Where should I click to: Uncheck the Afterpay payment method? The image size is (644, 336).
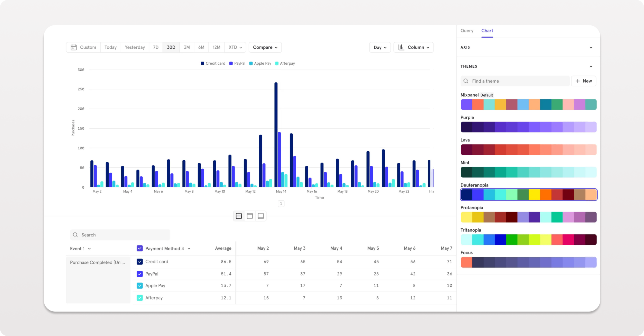coord(139,298)
